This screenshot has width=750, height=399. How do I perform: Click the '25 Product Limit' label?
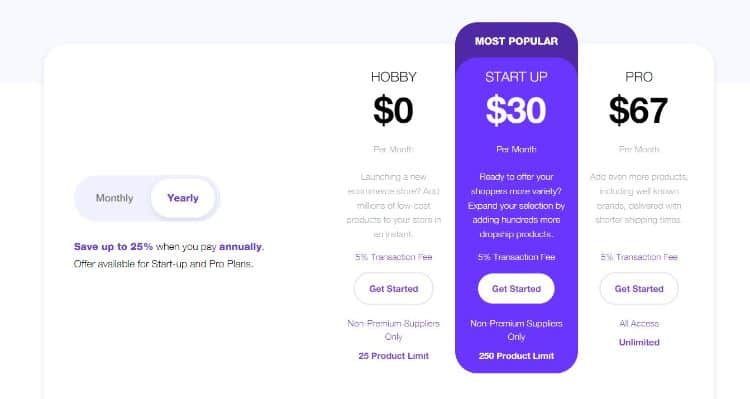[x=394, y=356]
